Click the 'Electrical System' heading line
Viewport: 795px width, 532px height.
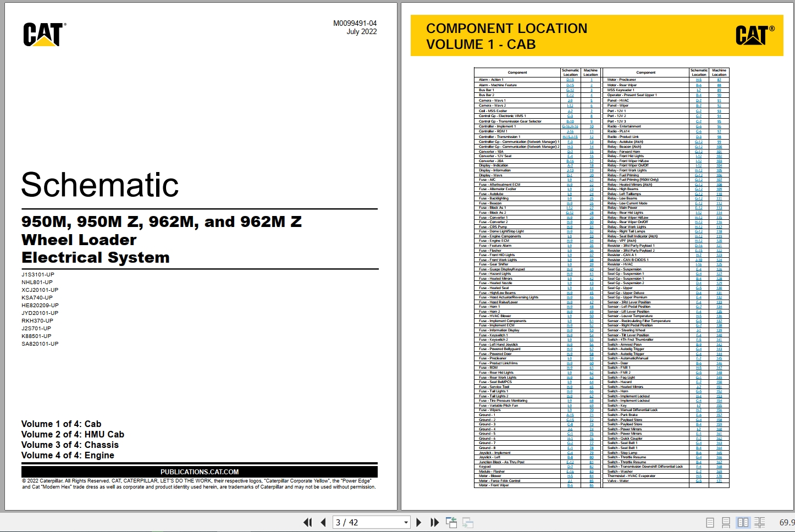click(x=96, y=258)
